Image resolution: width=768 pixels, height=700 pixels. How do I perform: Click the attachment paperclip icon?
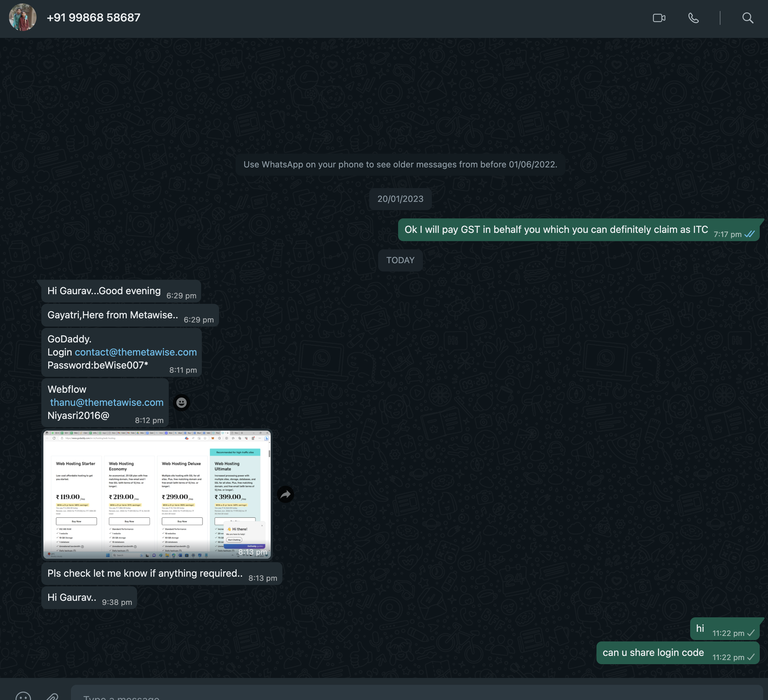[x=52, y=696]
